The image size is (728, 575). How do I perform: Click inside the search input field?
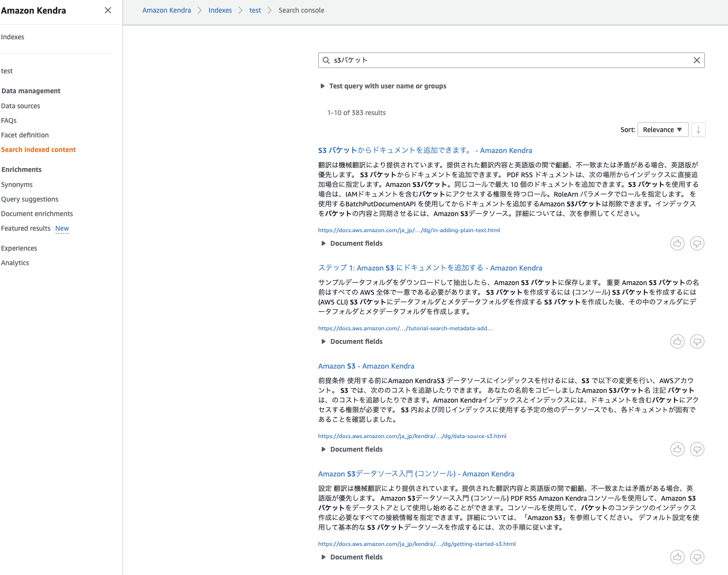tap(486, 60)
